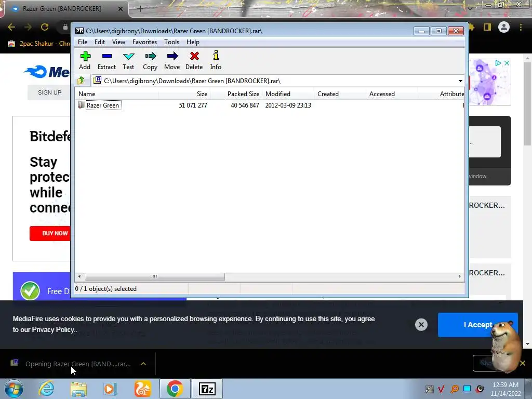Click the 2pac Shakur bookmark
Image resolution: width=532 pixels, height=399 pixels.
click(39, 44)
